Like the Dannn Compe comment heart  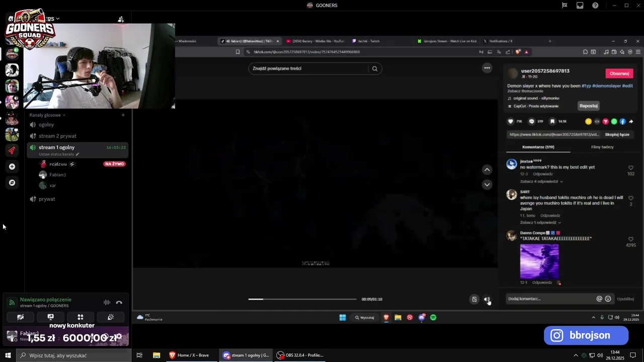click(631, 239)
